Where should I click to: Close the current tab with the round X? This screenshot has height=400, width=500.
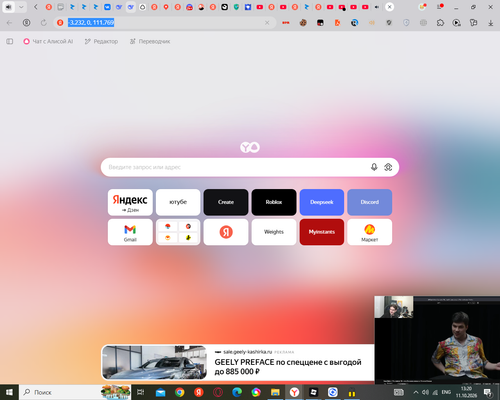[389, 7]
